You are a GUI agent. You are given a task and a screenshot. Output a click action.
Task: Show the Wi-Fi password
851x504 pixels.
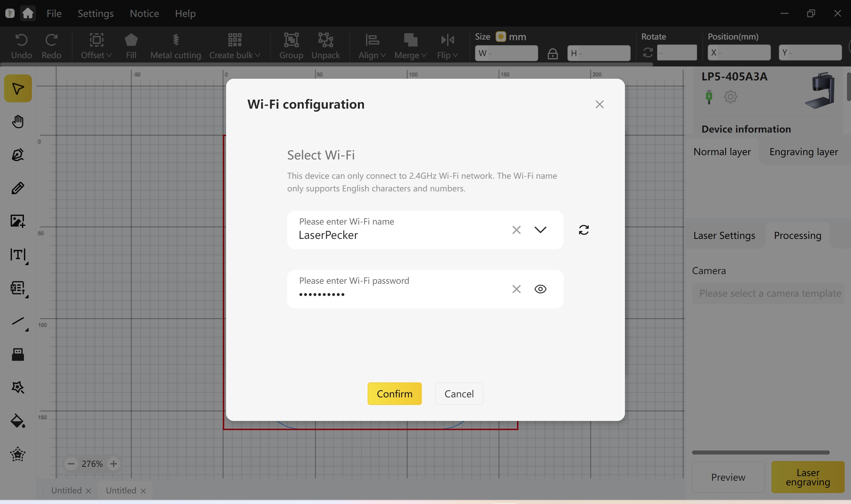pos(540,289)
